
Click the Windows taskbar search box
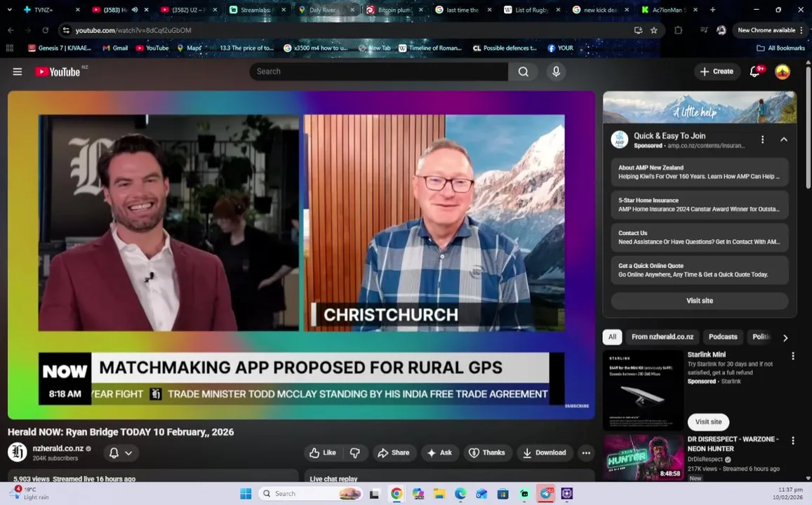(310, 494)
